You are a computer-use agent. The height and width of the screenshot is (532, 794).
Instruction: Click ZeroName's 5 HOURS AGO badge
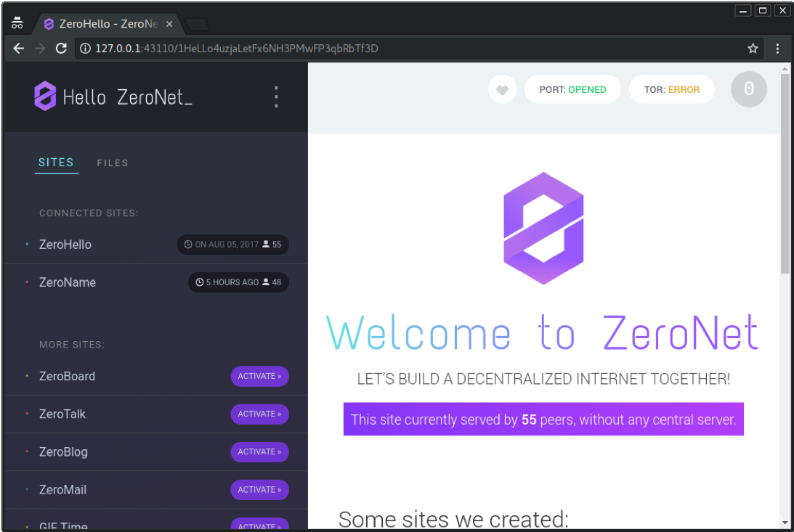pos(238,282)
